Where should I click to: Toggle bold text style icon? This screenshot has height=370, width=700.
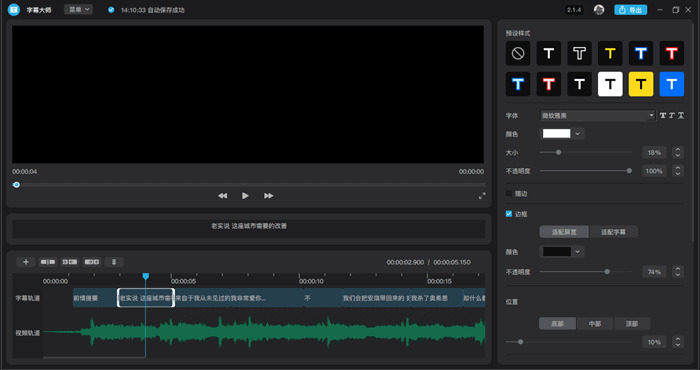coord(663,116)
